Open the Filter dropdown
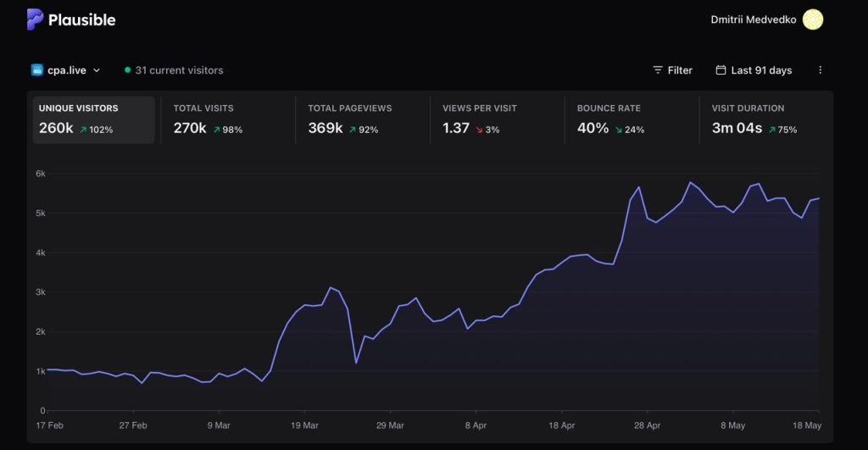Screen dimensions: 868x450 coord(672,70)
